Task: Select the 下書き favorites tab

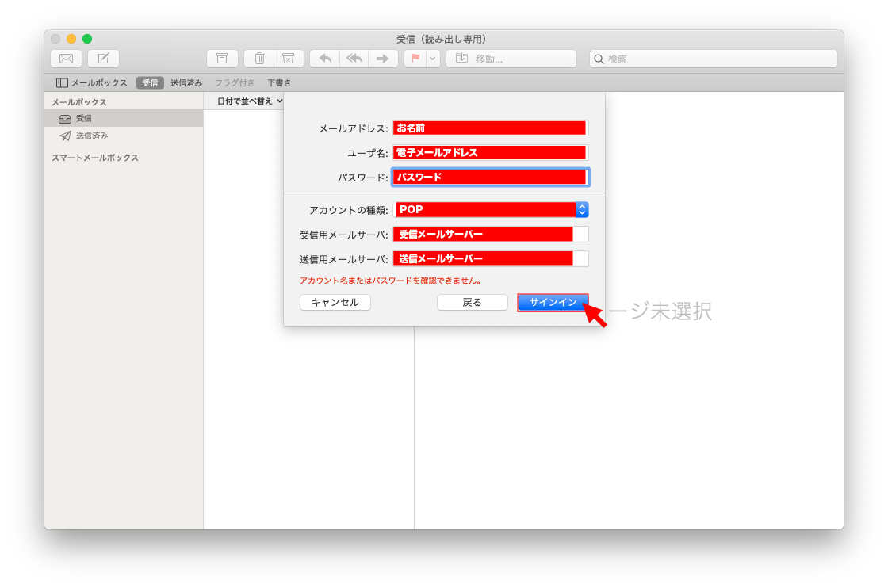Action: [x=279, y=82]
